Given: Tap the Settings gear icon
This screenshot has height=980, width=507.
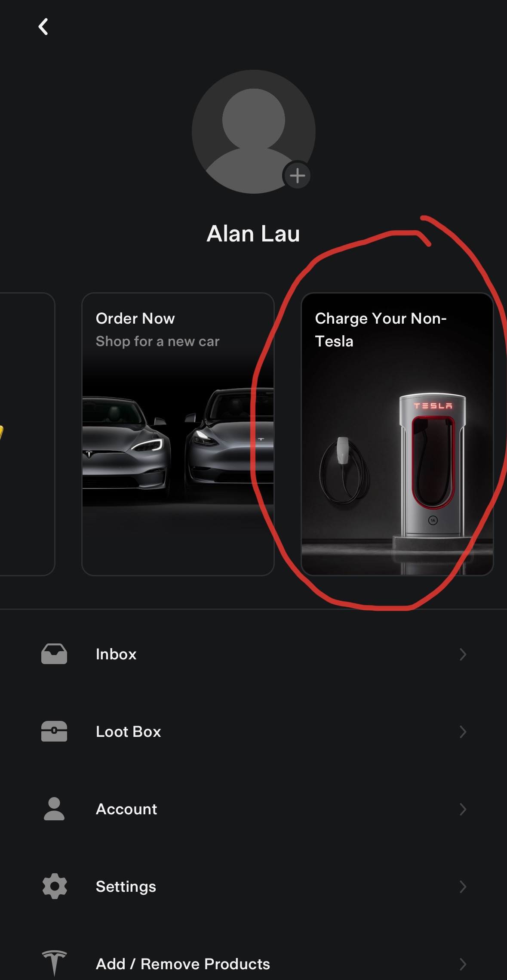Looking at the screenshot, I should tap(55, 886).
